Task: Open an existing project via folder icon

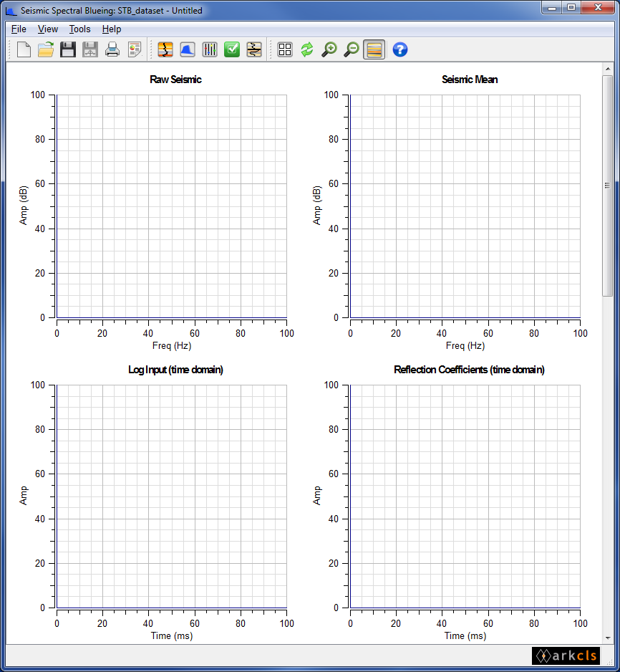Action: tap(46, 49)
